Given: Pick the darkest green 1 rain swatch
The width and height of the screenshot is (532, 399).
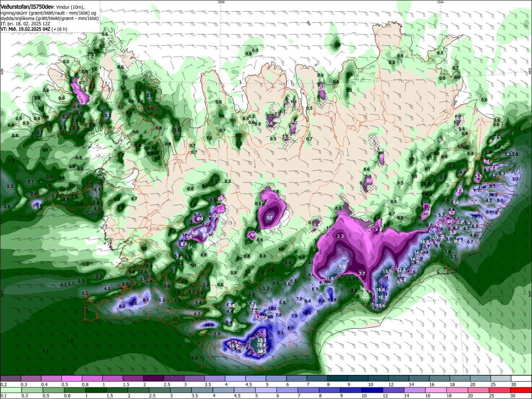Looking at the screenshot, I should point(96,390).
